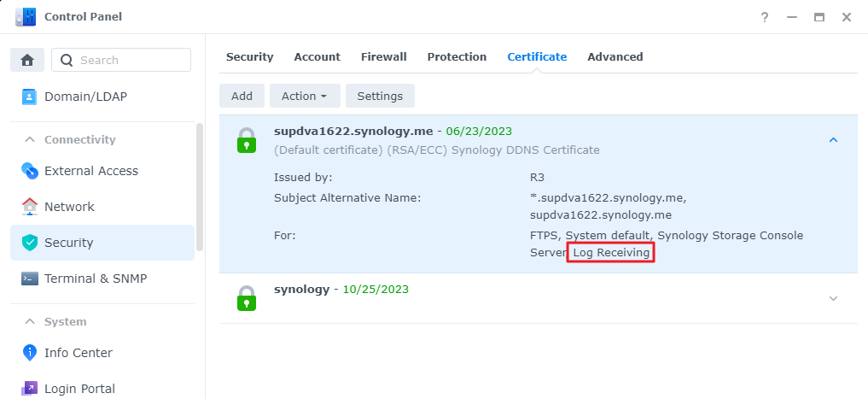Click the 10/25/2023 expiry date
This screenshot has height=399, width=868.
pyautogui.click(x=376, y=290)
